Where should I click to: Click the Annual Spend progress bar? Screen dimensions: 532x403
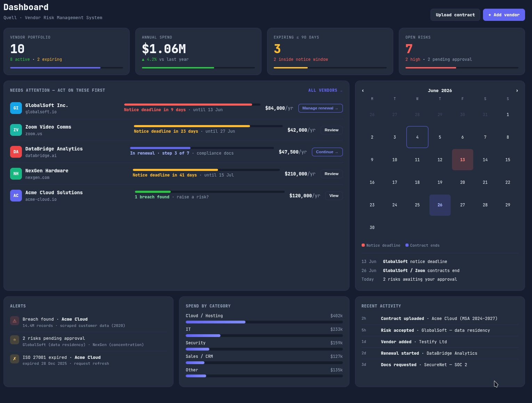(198, 68)
